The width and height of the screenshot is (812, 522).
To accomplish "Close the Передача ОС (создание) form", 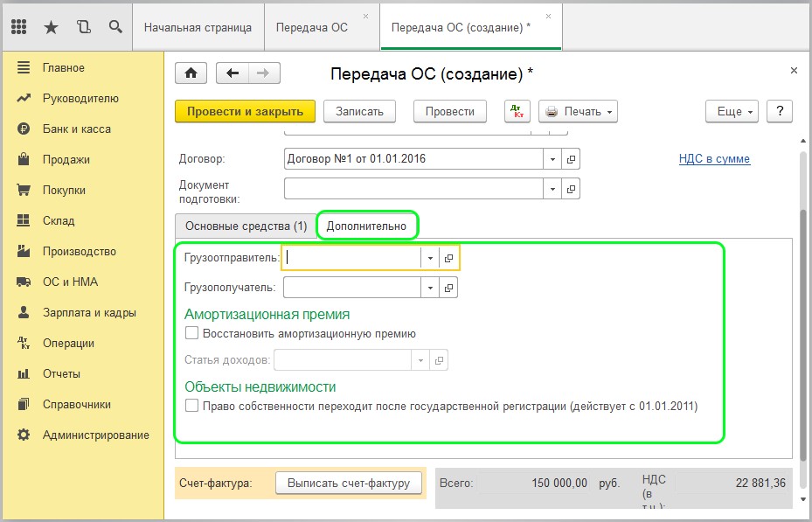I will tap(794, 71).
